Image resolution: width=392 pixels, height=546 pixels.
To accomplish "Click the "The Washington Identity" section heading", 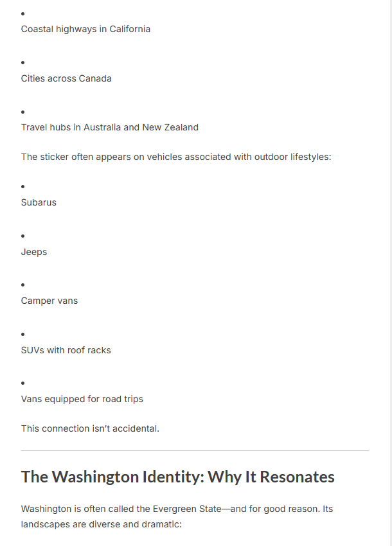I will pyautogui.click(x=177, y=477).
